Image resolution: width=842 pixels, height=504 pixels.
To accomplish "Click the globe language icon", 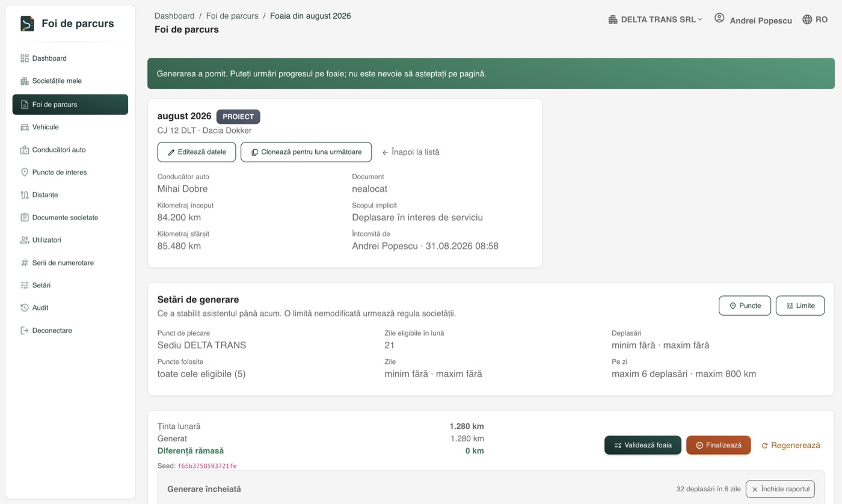I will [807, 20].
